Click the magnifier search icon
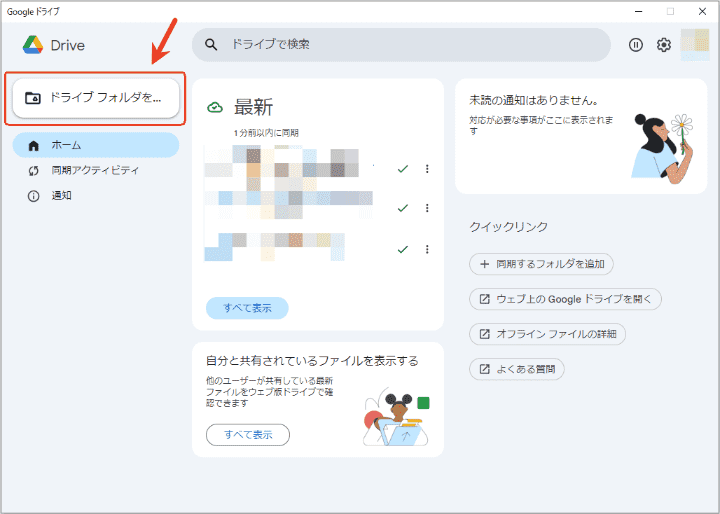Screen dimensions: 720x514 pos(211,45)
